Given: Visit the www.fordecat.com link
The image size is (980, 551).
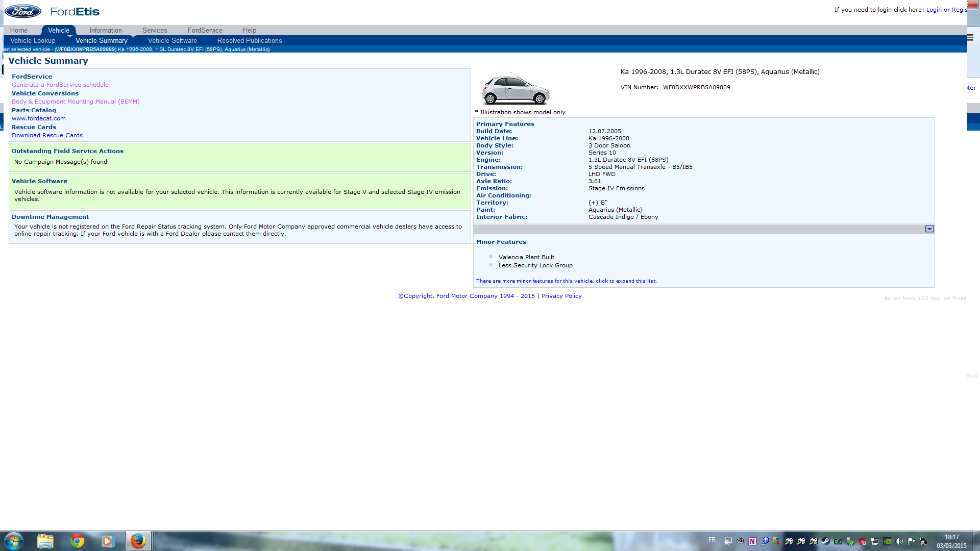Looking at the screenshot, I should pyautogui.click(x=39, y=118).
